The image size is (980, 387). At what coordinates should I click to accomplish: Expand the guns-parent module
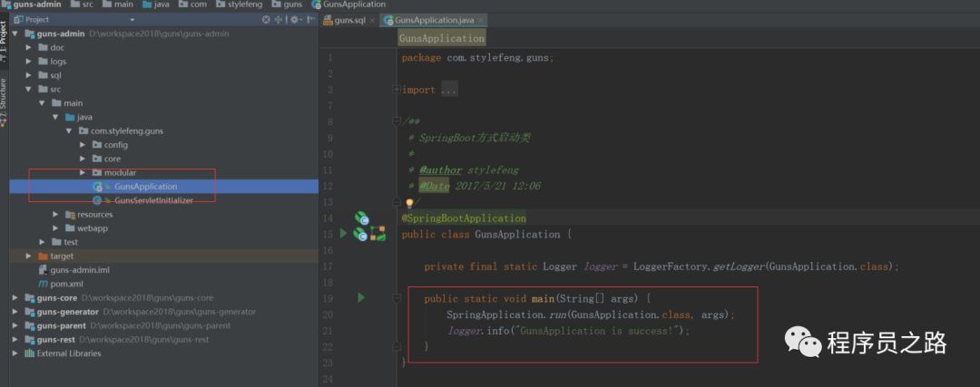(x=15, y=325)
